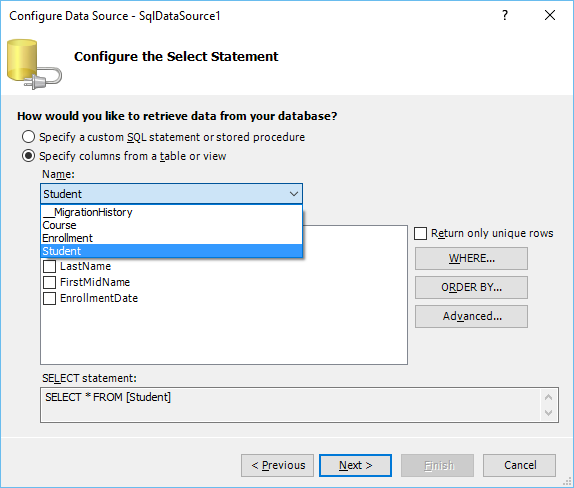This screenshot has width=574, height=488.
Task: Open the ORDER BY dialog
Action: click(x=472, y=287)
